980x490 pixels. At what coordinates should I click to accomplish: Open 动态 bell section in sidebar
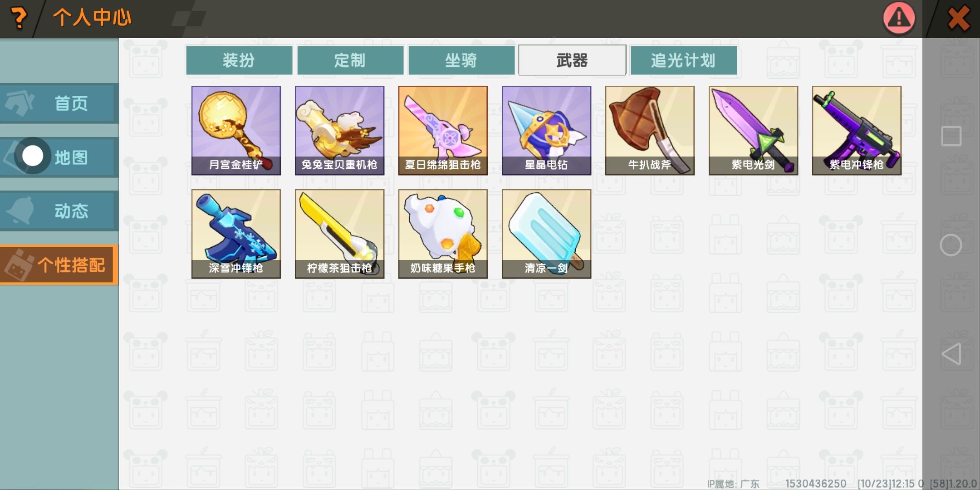click(x=59, y=211)
